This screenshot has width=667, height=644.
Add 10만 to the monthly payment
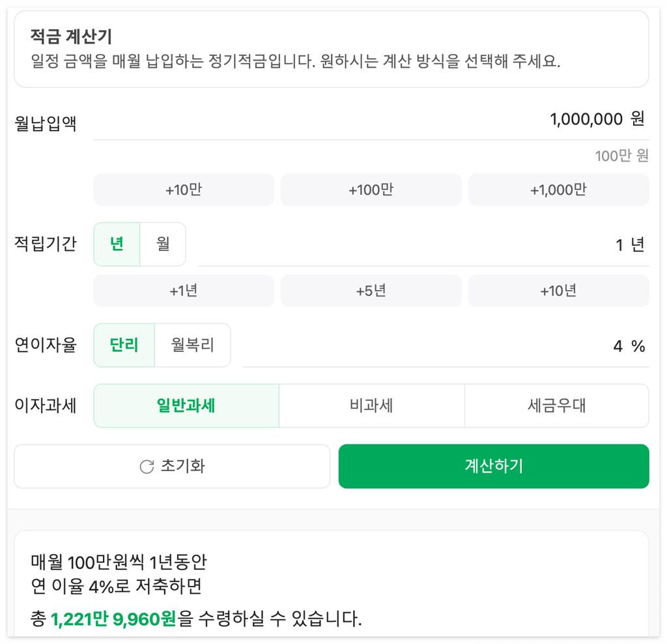tap(184, 190)
